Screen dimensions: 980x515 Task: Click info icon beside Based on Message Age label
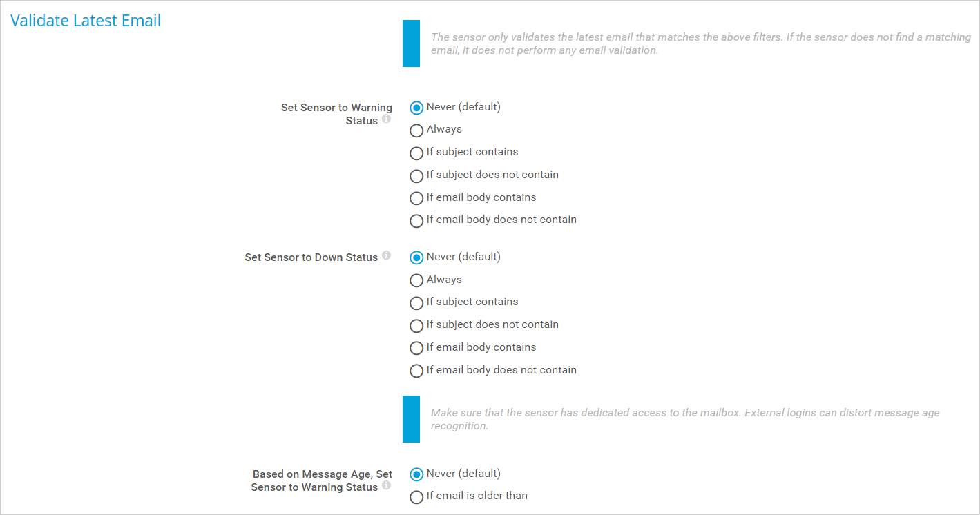coord(386,485)
